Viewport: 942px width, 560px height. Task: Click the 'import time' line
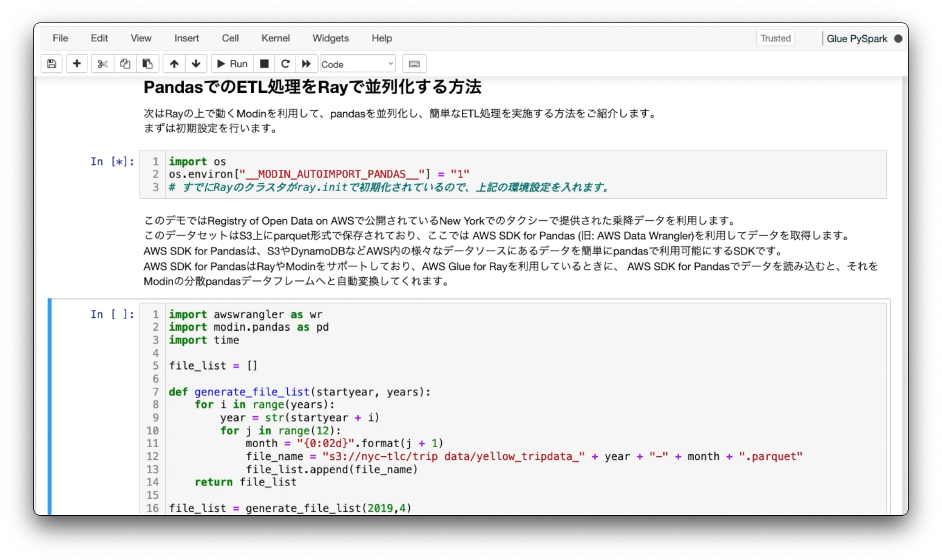click(204, 340)
